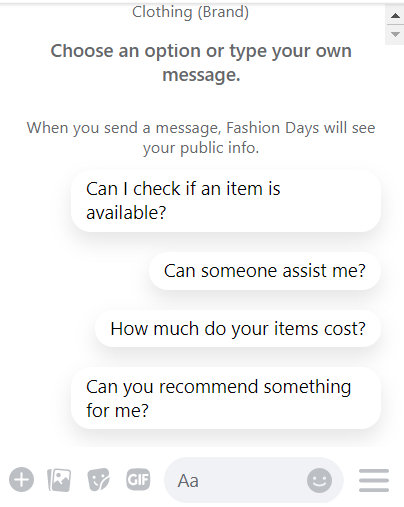Screen dimensions: 404x507
Task: Click empty area right of Aa placeholder
Action: pyautogui.click(x=253, y=480)
